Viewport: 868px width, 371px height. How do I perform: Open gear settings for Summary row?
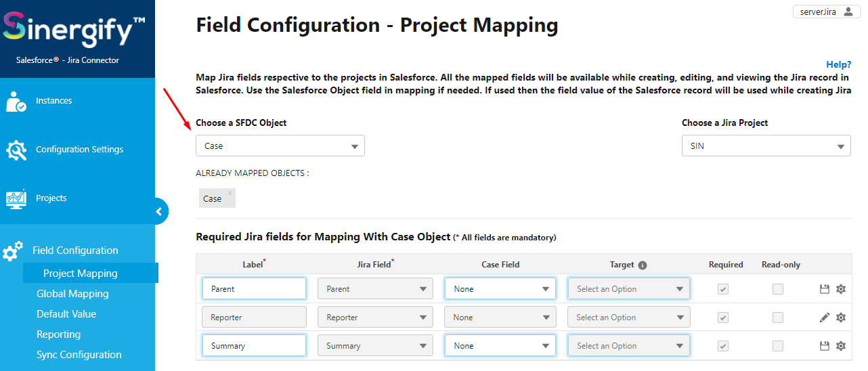point(841,346)
